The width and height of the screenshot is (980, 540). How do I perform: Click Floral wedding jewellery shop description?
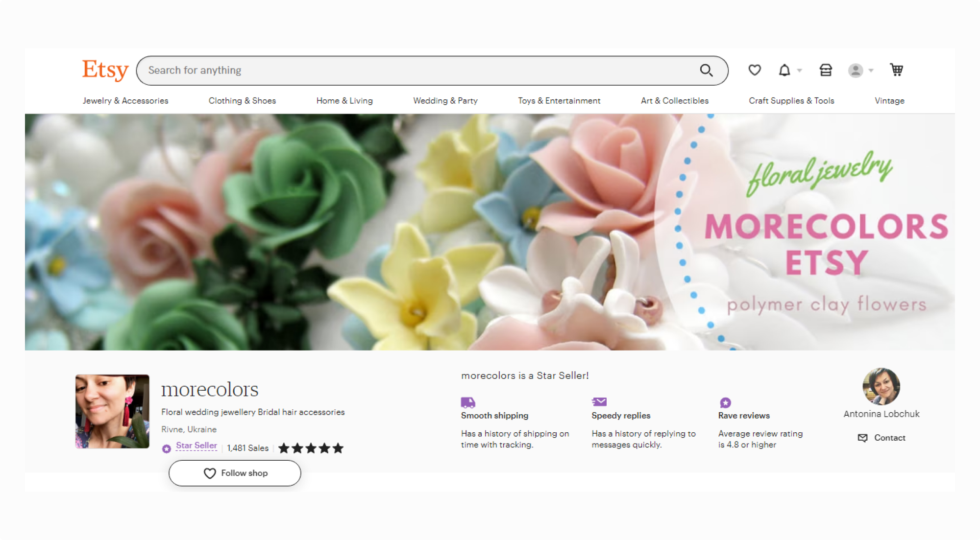tap(253, 412)
